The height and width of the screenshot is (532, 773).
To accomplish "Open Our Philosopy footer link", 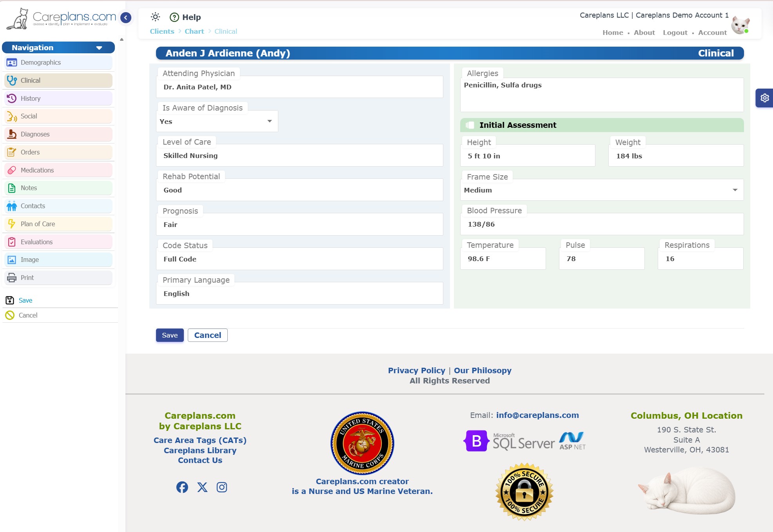I will pyautogui.click(x=483, y=370).
